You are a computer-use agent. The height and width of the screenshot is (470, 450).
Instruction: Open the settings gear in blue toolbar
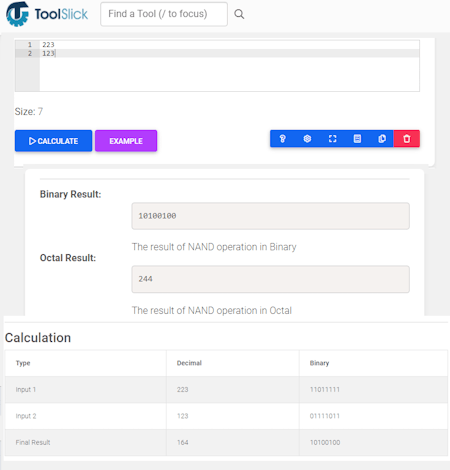[307, 139]
